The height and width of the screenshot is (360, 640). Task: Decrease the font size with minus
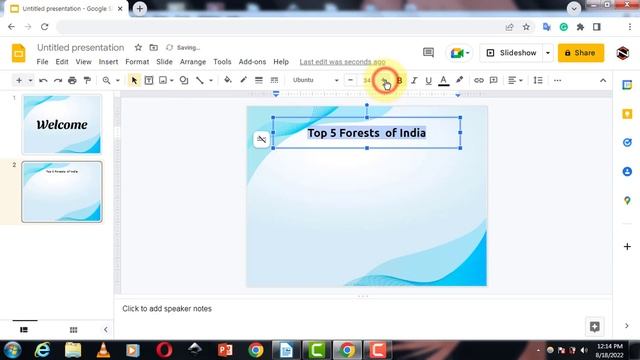click(350, 80)
